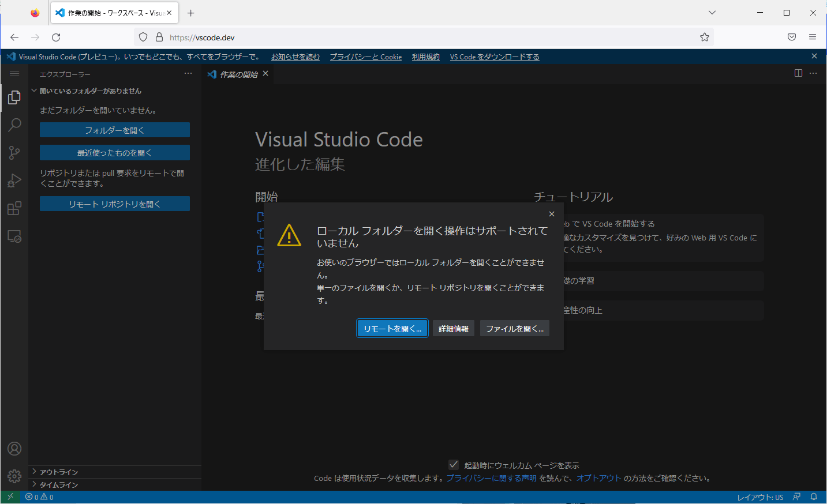
Task: Close the 作業の開始 editor tab
Action: click(265, 73)
